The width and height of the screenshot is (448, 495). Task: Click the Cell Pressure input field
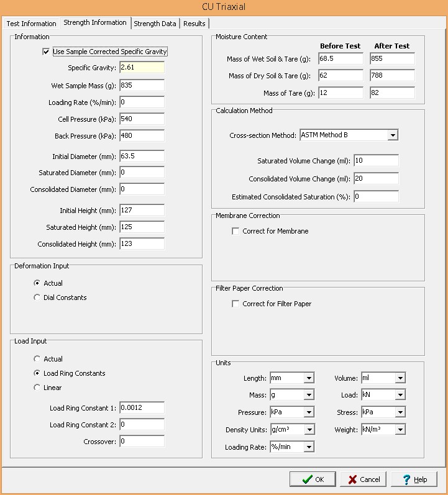pyautogui.click(x=142, y=119)
